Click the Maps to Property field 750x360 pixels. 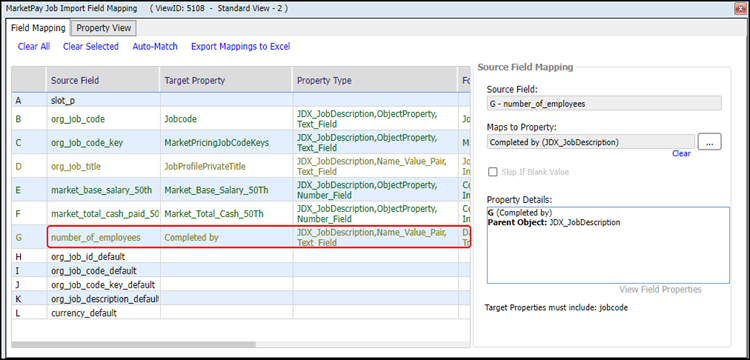pos(591,142)
